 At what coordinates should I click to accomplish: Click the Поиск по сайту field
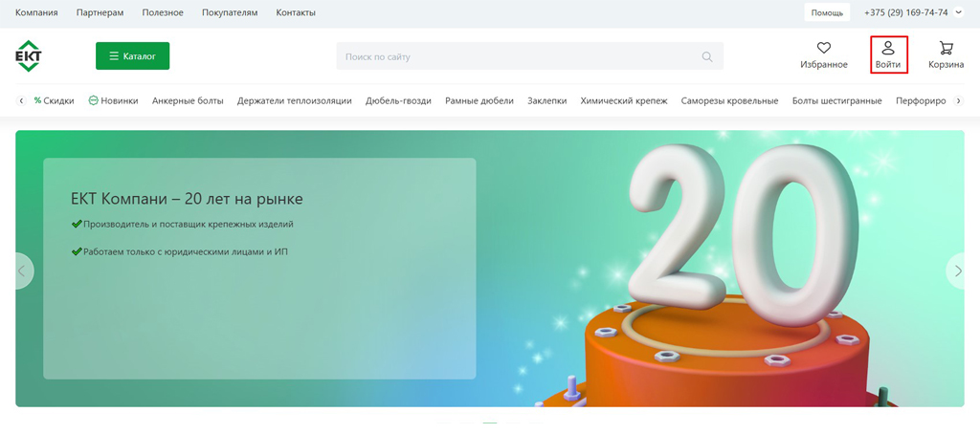click(517, 57)
